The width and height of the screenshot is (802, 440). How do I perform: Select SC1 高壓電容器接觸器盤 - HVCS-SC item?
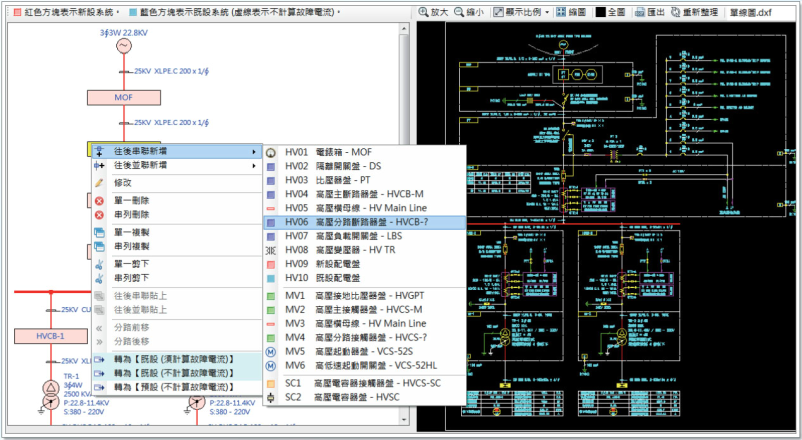coord(365,383)
